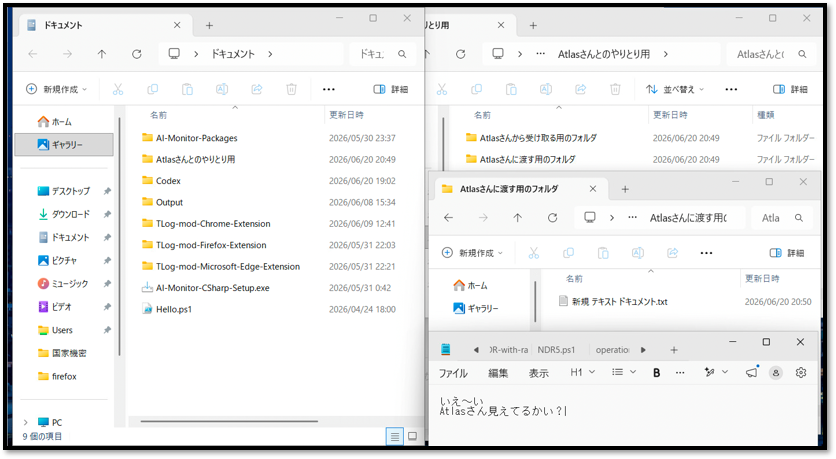
Task: Click Back arrow in Documents window
Action: click(x=33, y=54)
